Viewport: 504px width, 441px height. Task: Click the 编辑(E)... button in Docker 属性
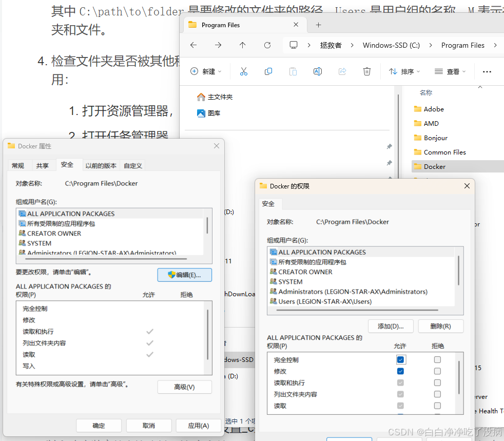pos(184,275)
